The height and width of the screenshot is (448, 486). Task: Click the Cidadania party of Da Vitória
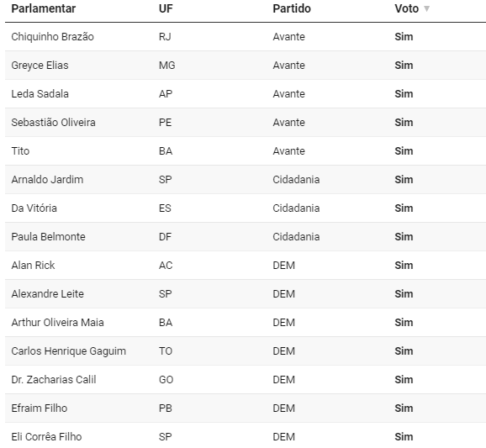296,208
